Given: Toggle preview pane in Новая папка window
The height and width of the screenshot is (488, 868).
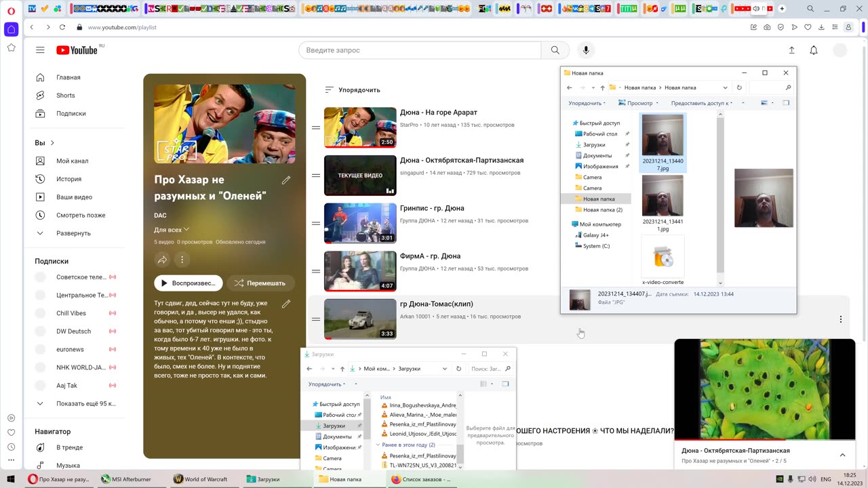Looking at the screenshot, I should (x=786, y=103).
